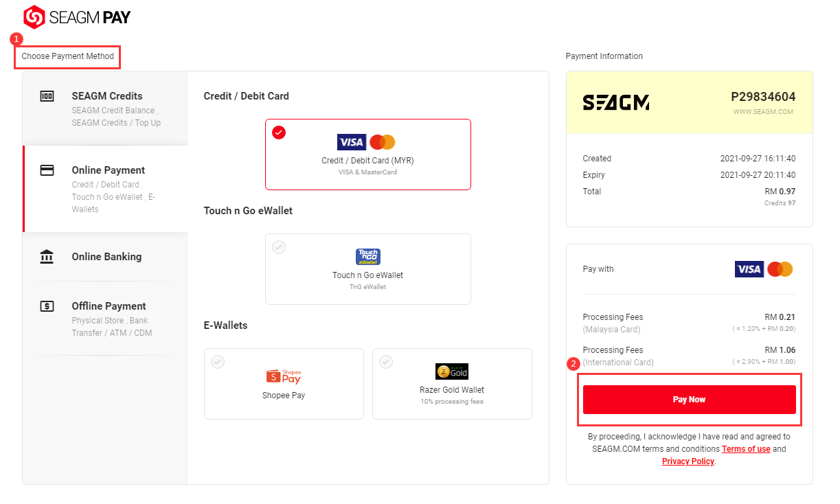
Task: Click the Offline Payment dollar icon
Action: [47, 306]
